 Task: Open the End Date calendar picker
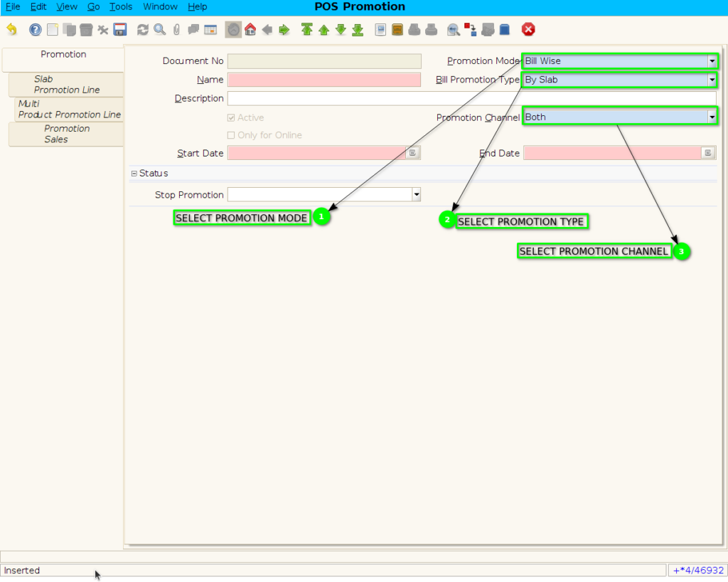pyautogui.click(x=707, y=153)
